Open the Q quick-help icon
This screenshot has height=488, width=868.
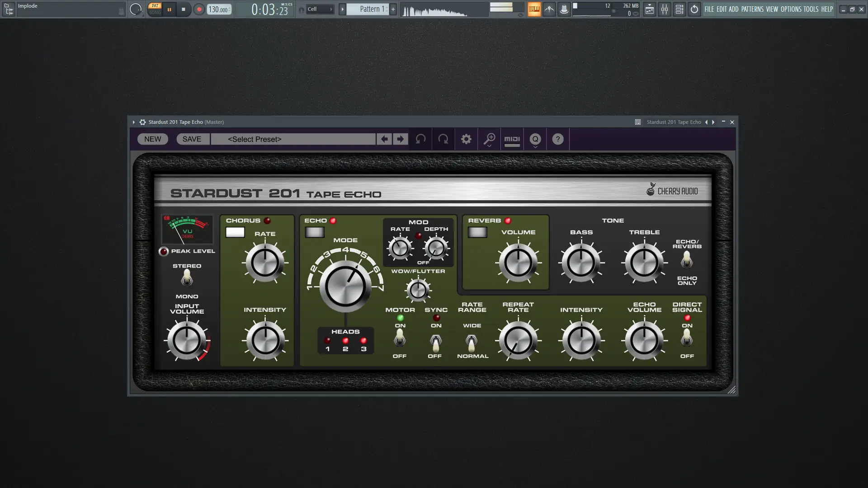tap(535, 139)
